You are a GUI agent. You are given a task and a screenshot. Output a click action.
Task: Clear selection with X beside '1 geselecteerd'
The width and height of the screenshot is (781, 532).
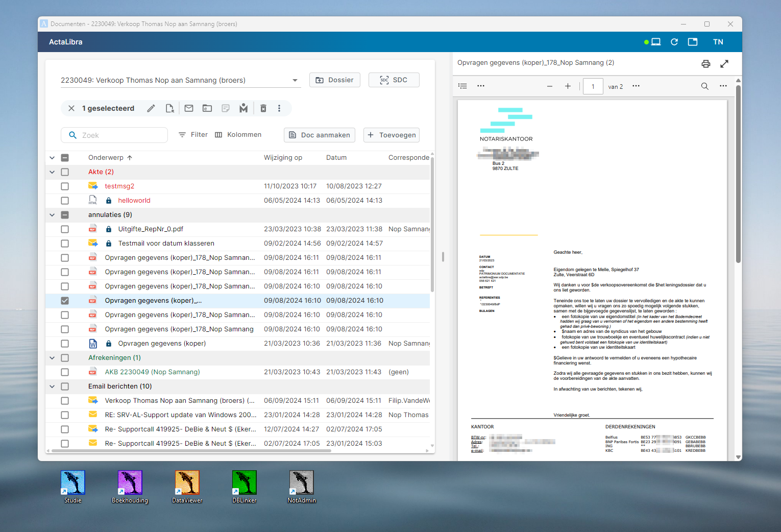(x=71, y=108)
